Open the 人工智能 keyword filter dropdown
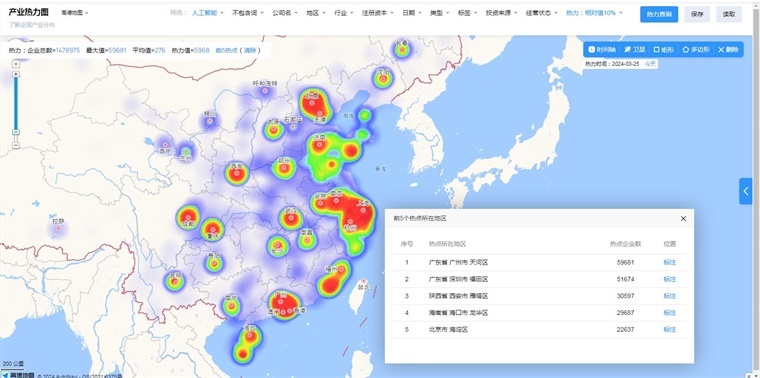The height and width of the screenshot is (378, 760). 207,13
